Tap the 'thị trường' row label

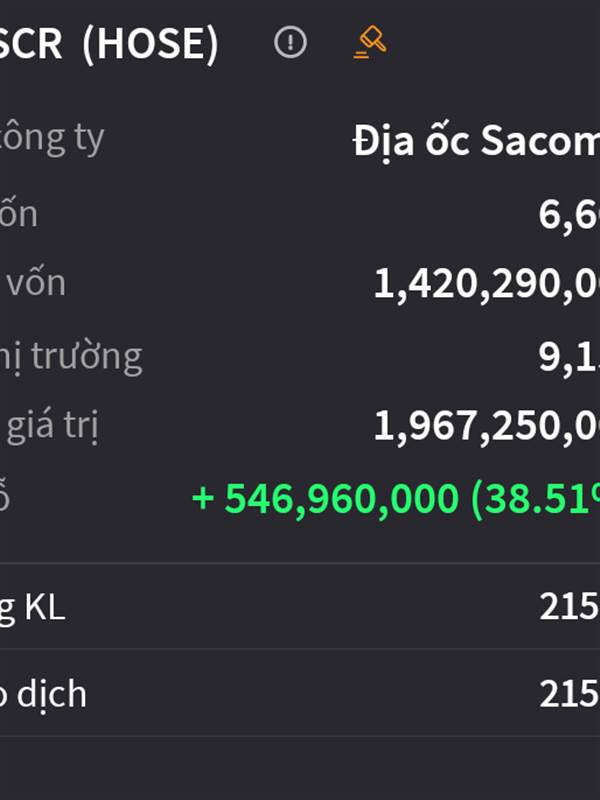[x=70, y=357]
